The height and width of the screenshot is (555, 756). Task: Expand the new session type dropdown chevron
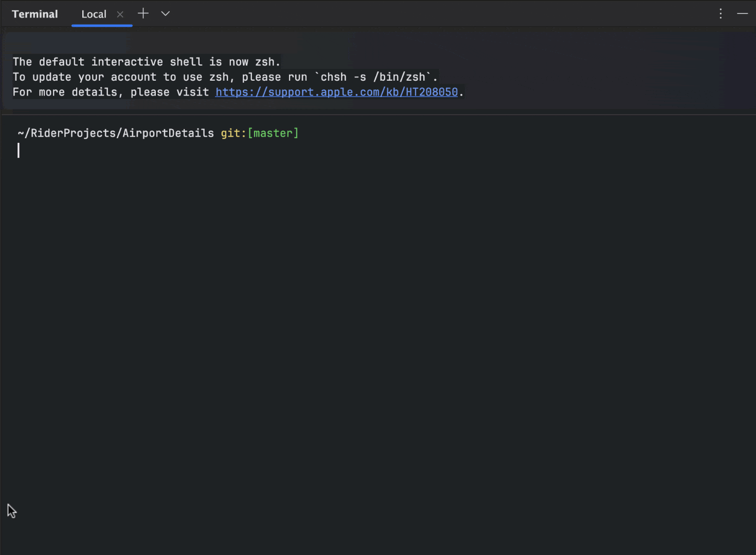pos(165,14)
